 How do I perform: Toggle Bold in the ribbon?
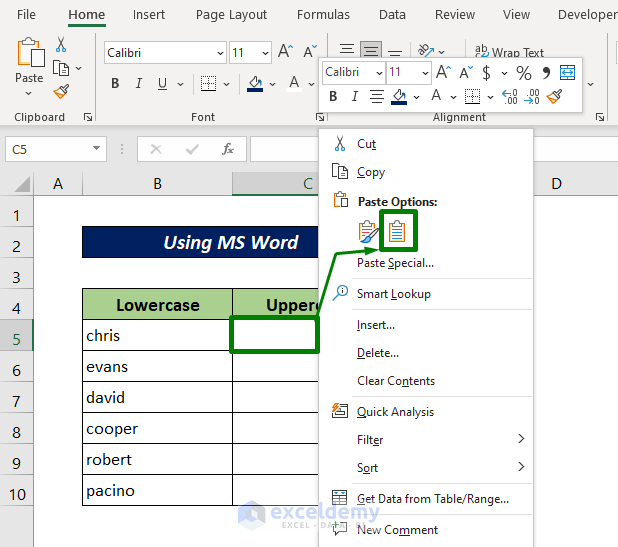115,84
